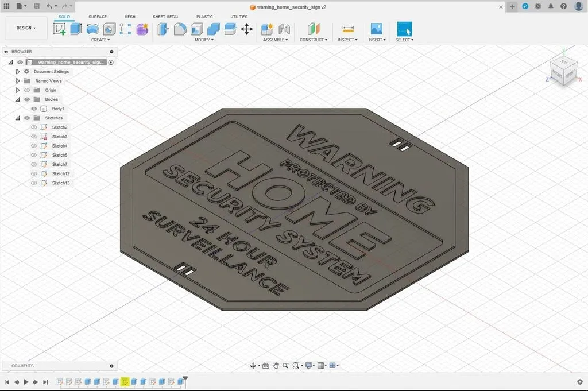Open the MODIFY dropdown menu

coord(204,40)
